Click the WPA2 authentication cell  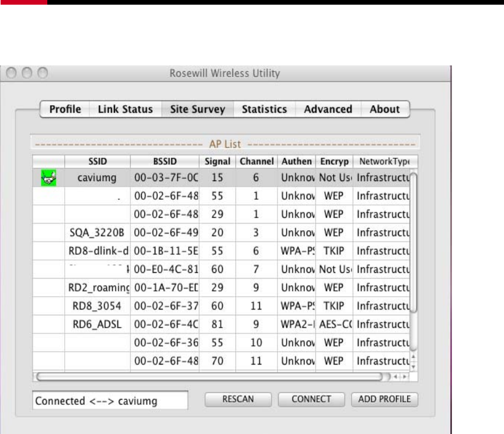tap(297, 324)
